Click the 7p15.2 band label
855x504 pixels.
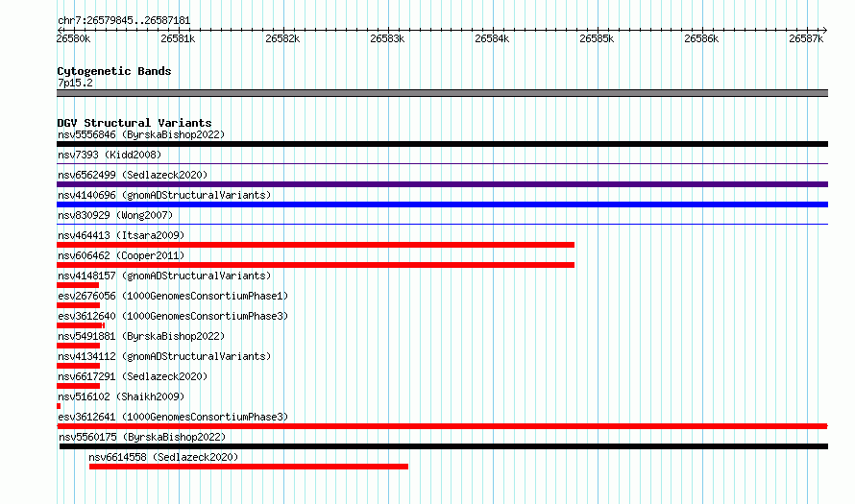(x=75, y=83)
